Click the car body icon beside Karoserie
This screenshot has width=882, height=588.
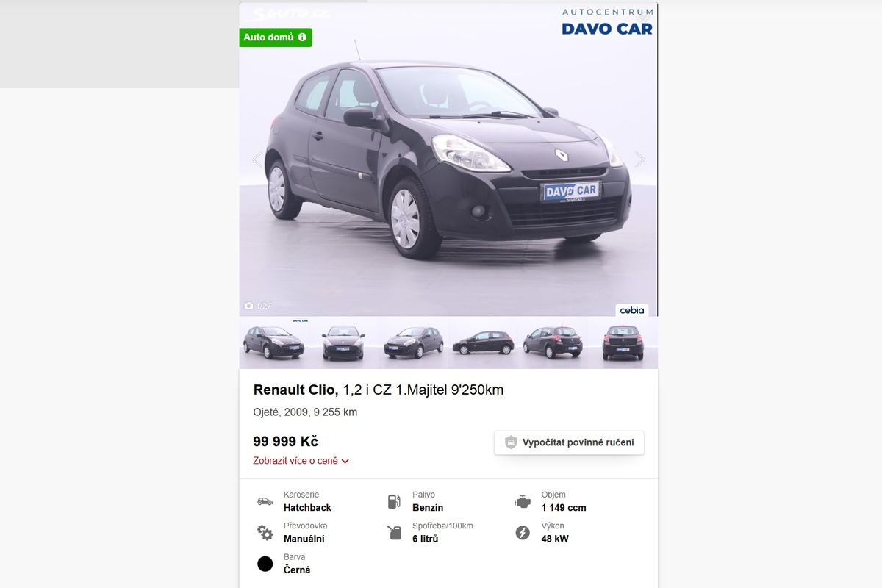coord(265,502)
